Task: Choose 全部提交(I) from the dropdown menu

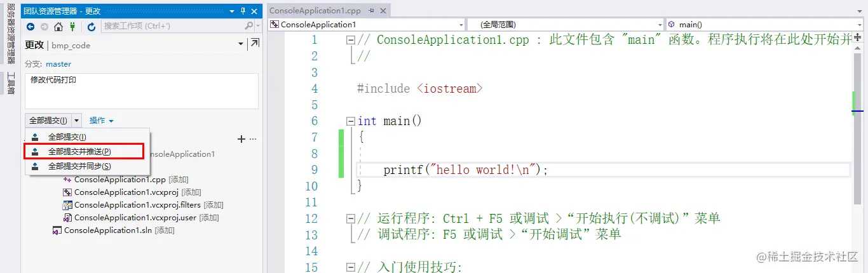Action: click(x=88, y=137)
